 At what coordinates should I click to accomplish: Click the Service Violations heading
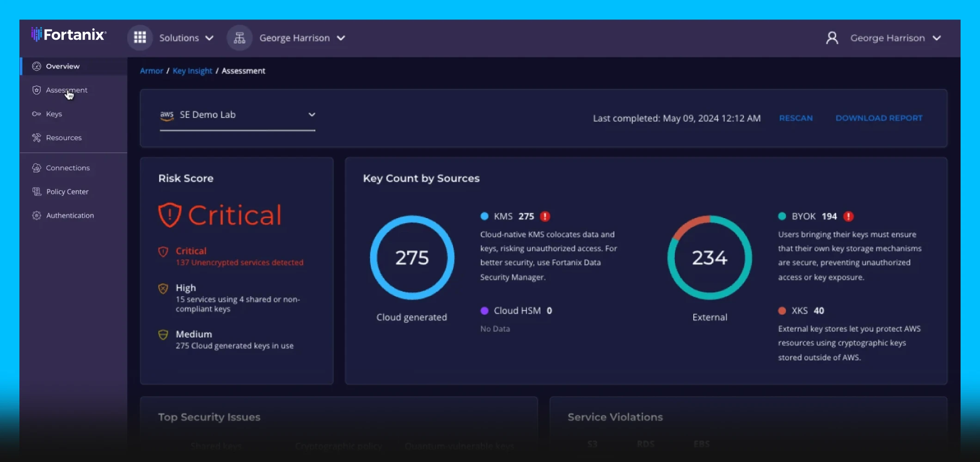pyautogui.click(x=615, y=417)
